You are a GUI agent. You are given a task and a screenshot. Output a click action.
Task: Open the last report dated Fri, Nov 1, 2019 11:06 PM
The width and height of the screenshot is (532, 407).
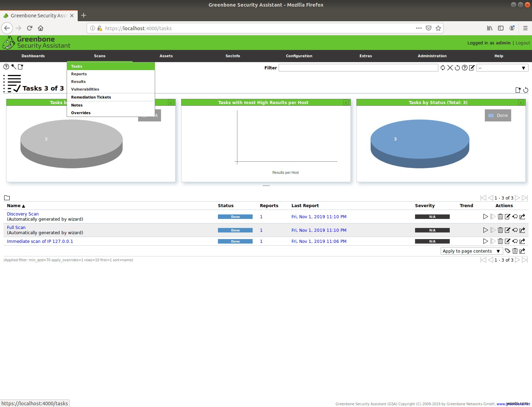[x=319, y=241]
